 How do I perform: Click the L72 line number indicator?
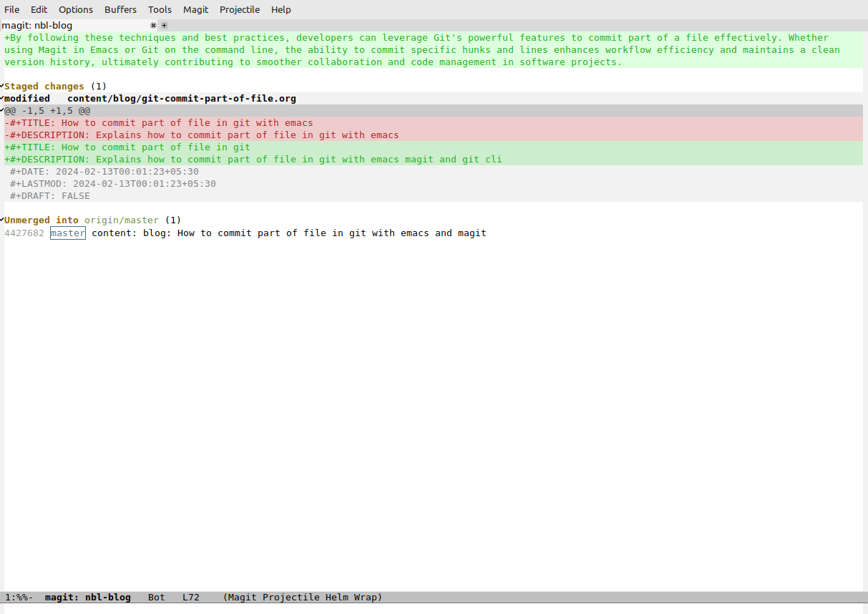click(x=191, y=598)
